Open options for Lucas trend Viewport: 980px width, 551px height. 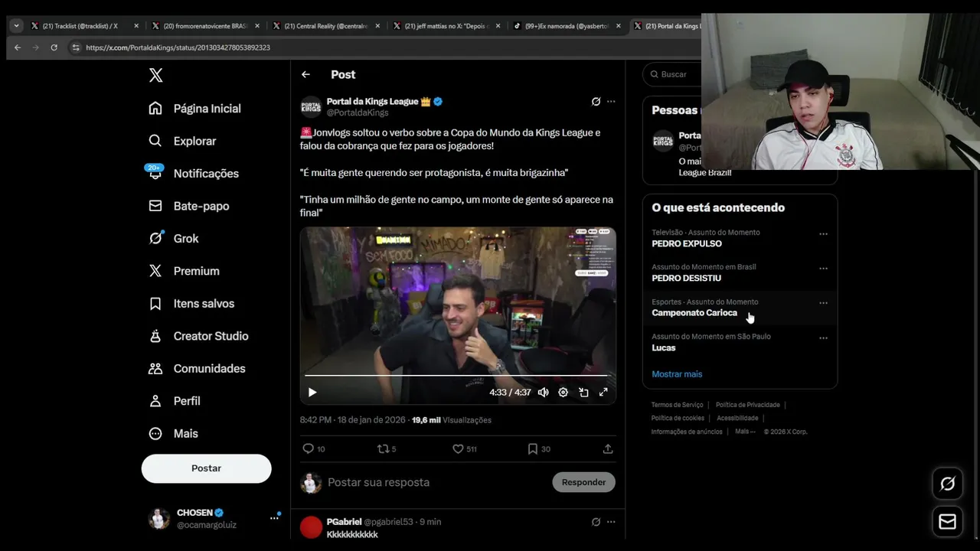pyautogui.click(x=823, y=338)
